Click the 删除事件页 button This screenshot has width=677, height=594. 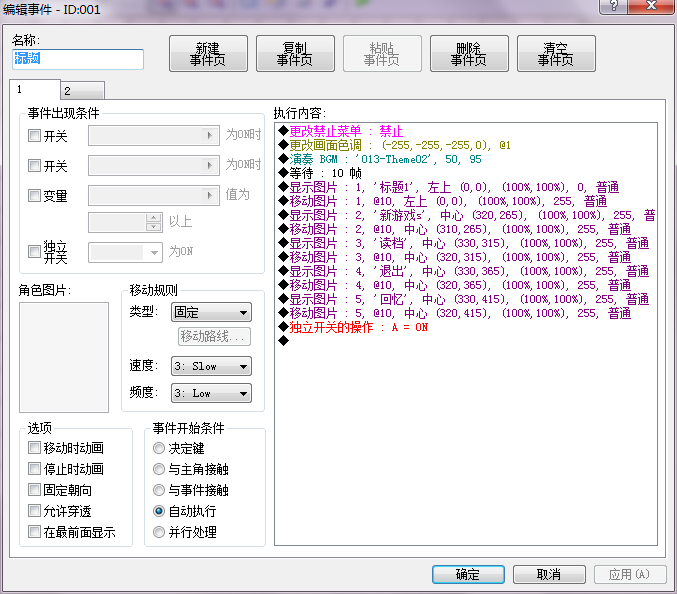(469, 54)
